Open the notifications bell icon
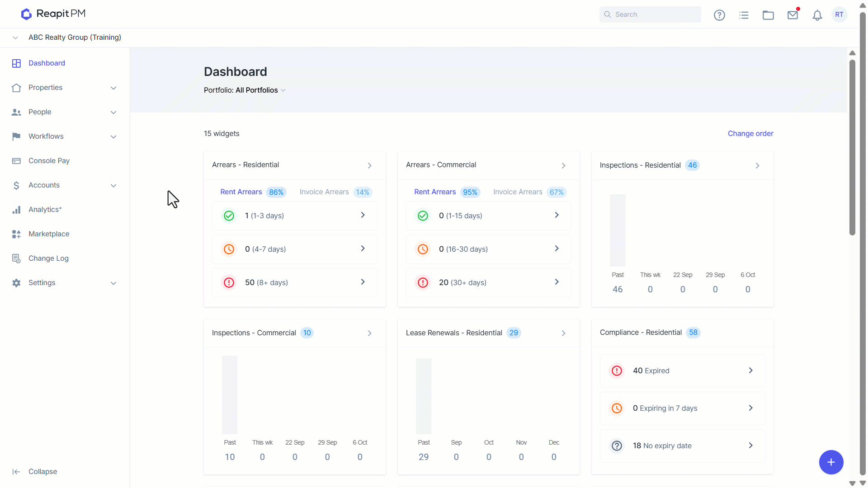This screenshot has height=488, width=868. coord(817,15)
